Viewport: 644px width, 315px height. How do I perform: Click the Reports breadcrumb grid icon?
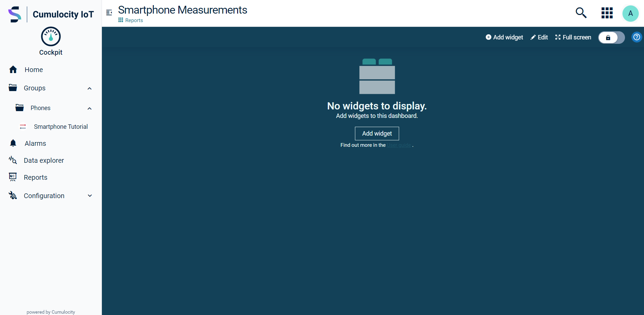tap(121, 20)
